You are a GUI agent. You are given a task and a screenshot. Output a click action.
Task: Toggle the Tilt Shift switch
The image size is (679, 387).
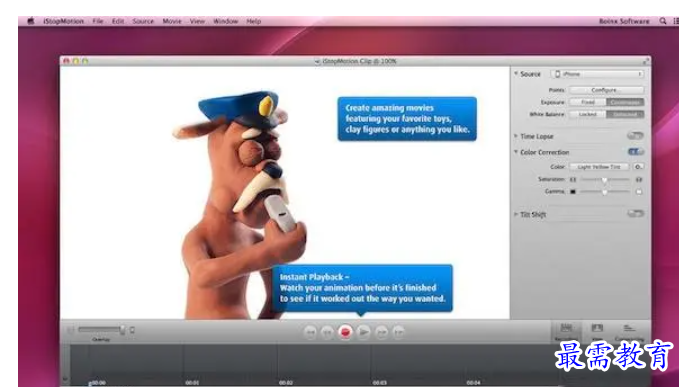pyautogui.click(x=635, y=213)
